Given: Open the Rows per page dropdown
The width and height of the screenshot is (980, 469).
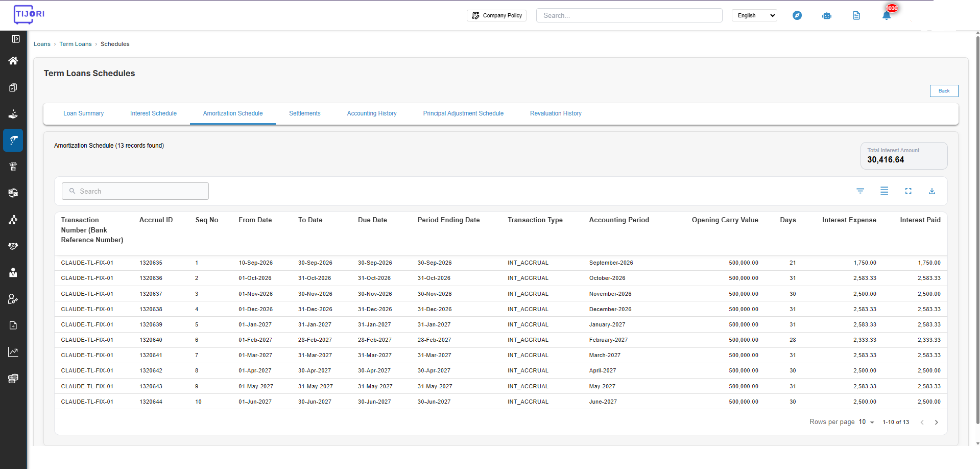Looking at the screenshot, I should tap(867, 422).
